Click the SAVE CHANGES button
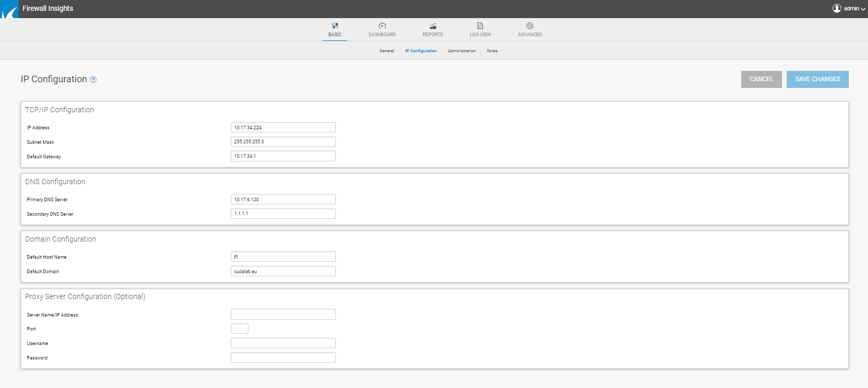 click(x=818, y=79)
